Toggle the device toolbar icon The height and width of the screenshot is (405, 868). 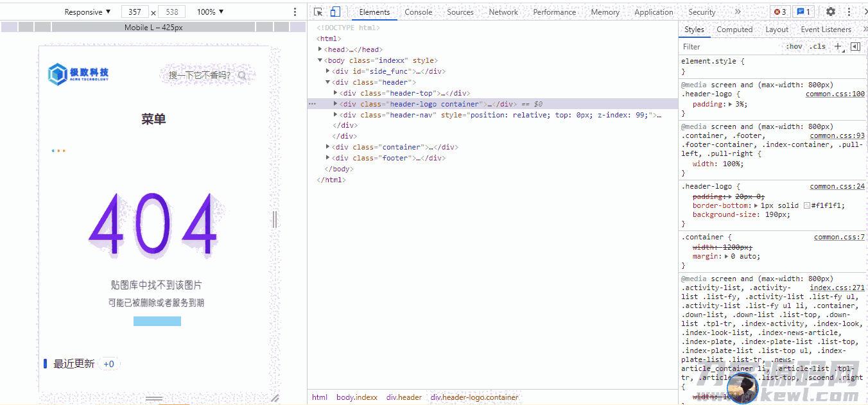[x=335, y=12]
